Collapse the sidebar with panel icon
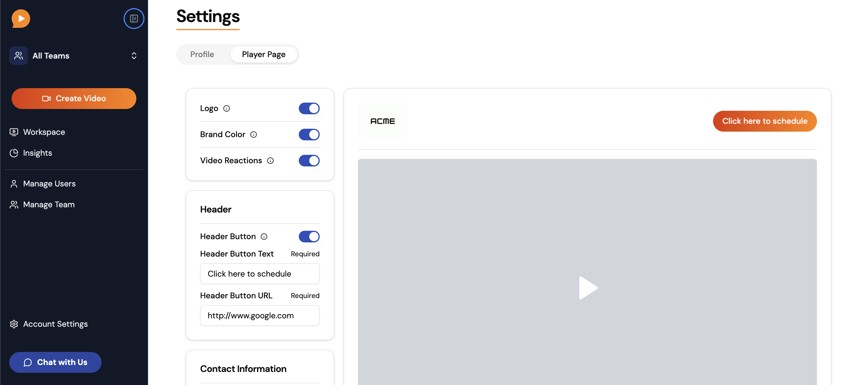Viewport: 868px width, 385px height. [x=134, y=19]
